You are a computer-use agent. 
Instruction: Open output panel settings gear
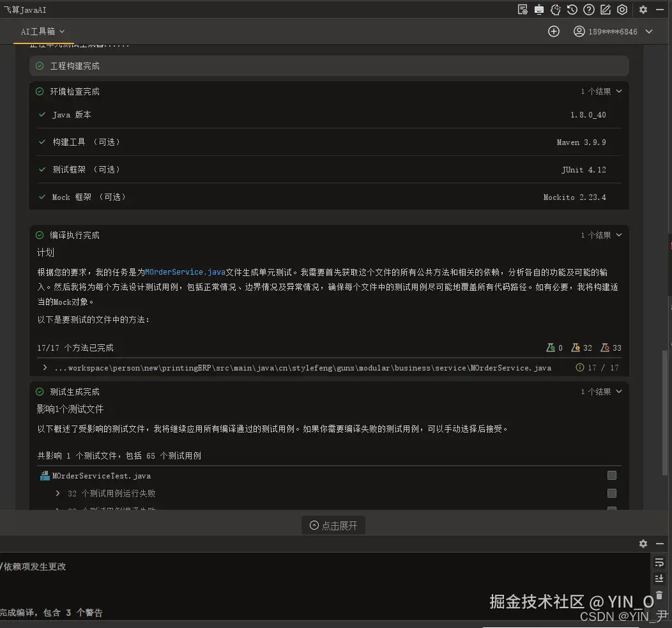click(x=643, y=544)
